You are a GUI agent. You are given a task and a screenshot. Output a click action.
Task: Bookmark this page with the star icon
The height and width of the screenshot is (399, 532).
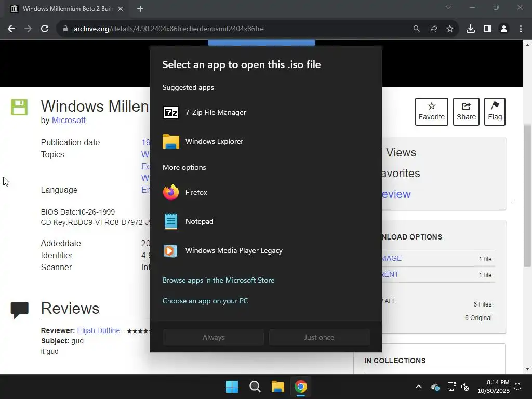(x=450, y=29)
